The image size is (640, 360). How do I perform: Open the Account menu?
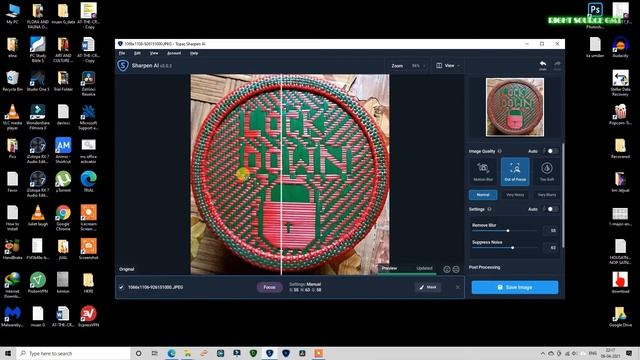click(x=174, y=53)
